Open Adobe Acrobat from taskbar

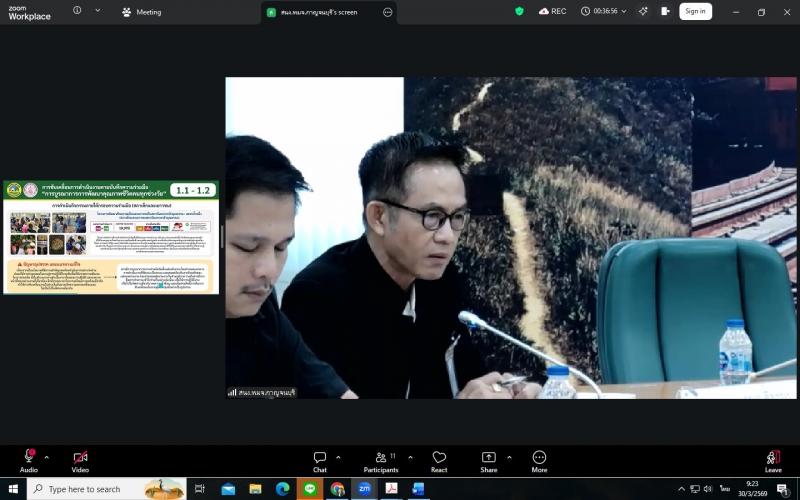click(391, 489)
